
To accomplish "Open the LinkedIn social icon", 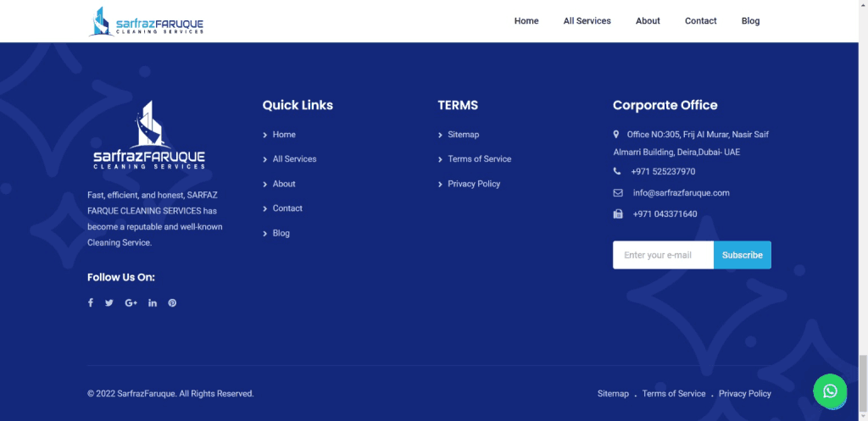I will [x=153, y=302].
